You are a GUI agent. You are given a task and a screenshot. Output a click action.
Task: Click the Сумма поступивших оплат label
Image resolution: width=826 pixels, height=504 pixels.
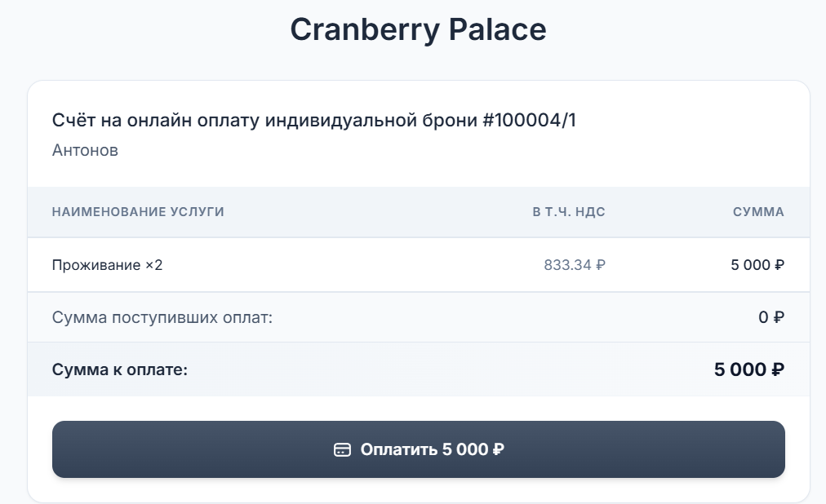(162, 317)
